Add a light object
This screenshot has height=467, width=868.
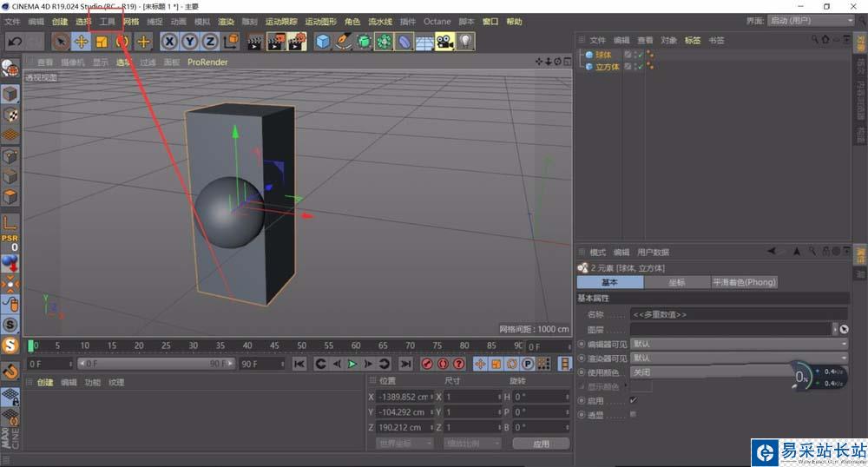click(x=466, y=41)
